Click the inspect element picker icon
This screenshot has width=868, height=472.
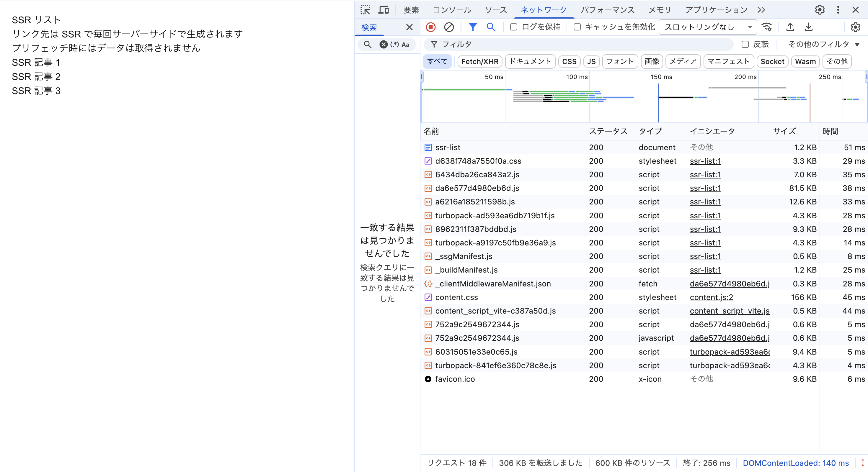point(365,10)
